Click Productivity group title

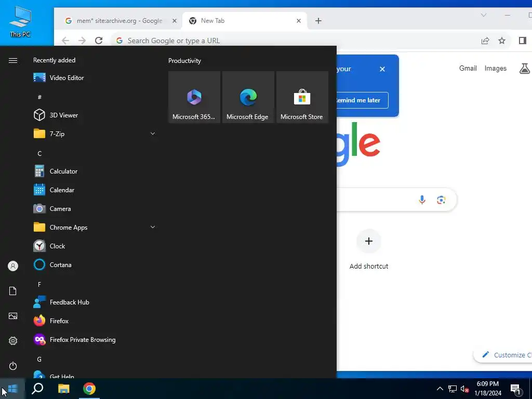184,61
